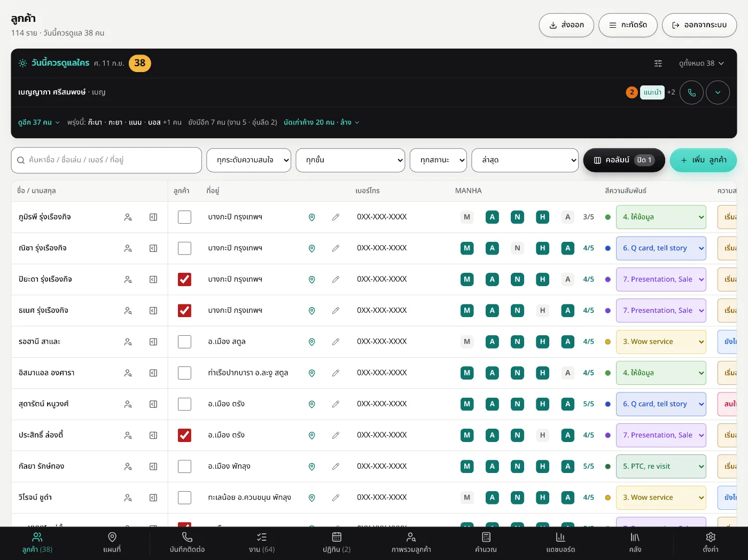
Task: Switch to the บันทึกติดต่อ tab
Action: (187, 542)
